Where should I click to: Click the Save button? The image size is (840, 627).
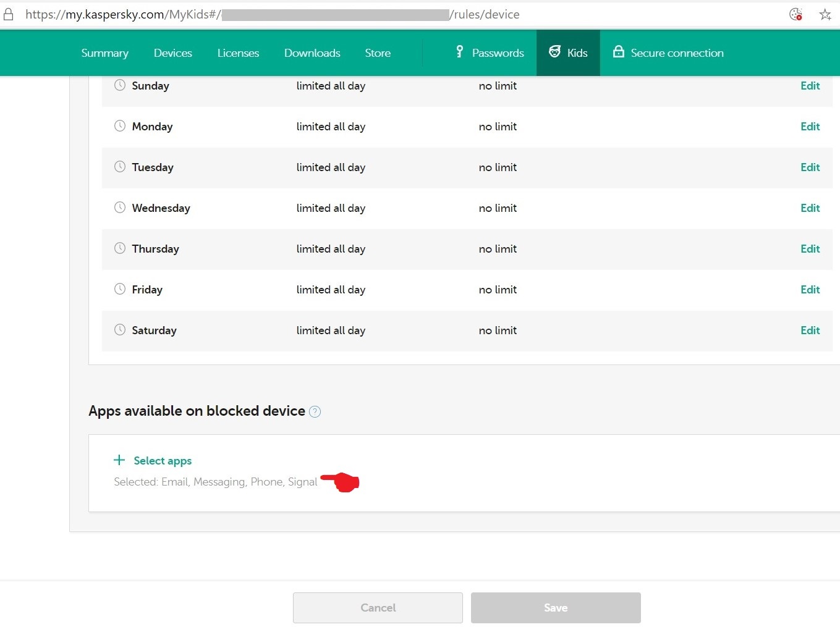[x=556, y=608]
